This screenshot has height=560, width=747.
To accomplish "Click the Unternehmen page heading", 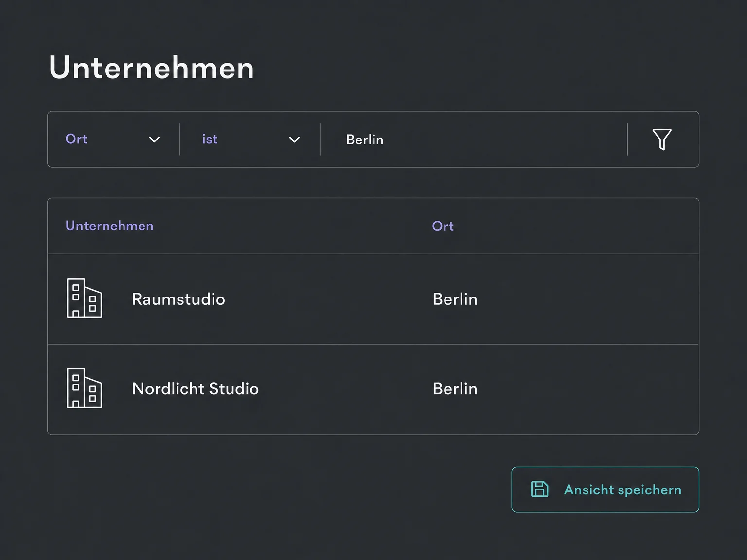I will [152, 67].
